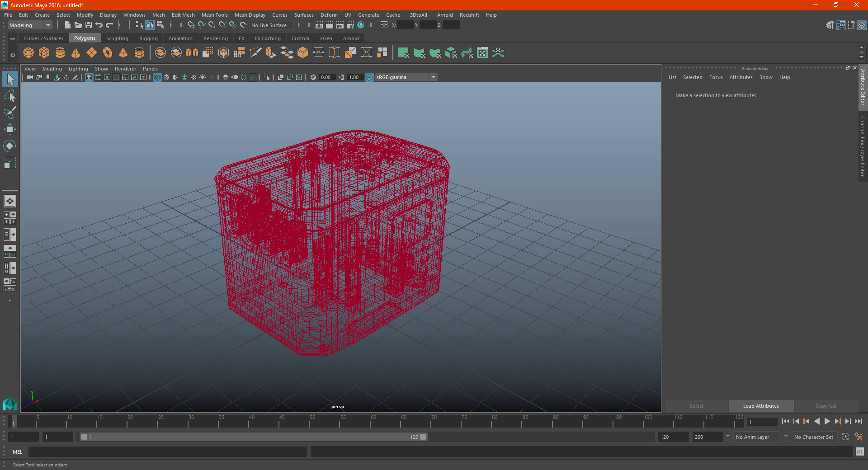Viewport: 868px width, 470px height.
Task: Click the Undo arrow icon
Action: 99,25
